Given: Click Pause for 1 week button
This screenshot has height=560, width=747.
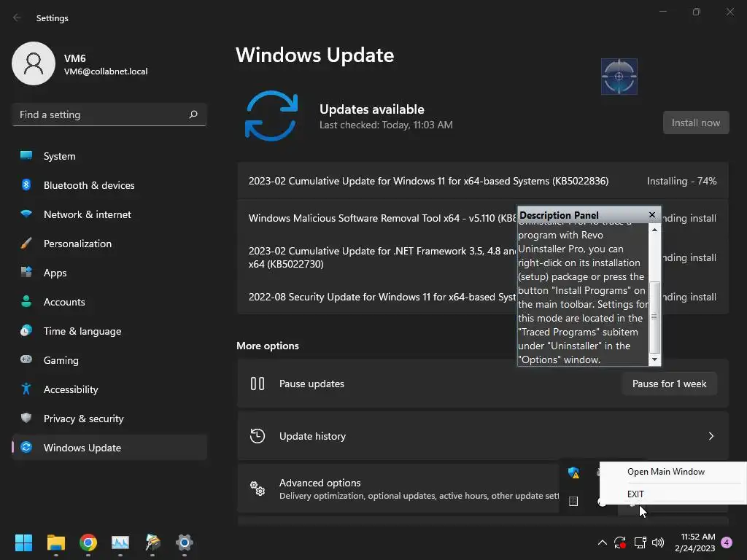Looking at the screenshot, I should pyautogui.click(x=669, y=384).
